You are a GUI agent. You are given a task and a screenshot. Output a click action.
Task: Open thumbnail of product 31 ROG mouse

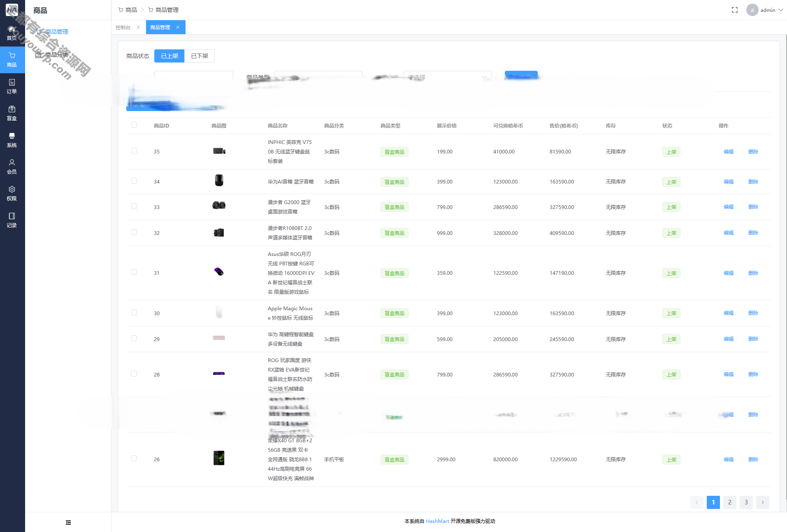point(219,272)
